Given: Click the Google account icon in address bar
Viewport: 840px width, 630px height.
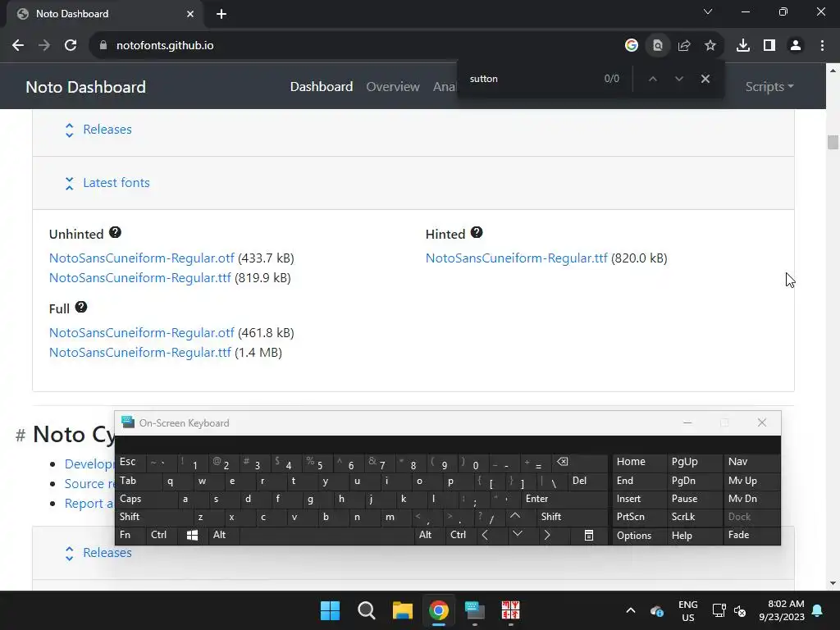Looking at the screenshot, I should [x=632, y=46].
